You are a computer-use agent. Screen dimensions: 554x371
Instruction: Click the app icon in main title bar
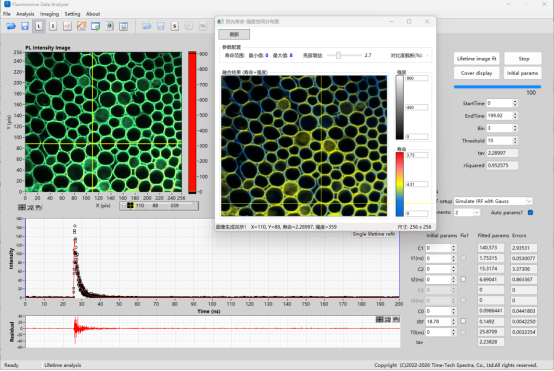[x=7, y=4]
